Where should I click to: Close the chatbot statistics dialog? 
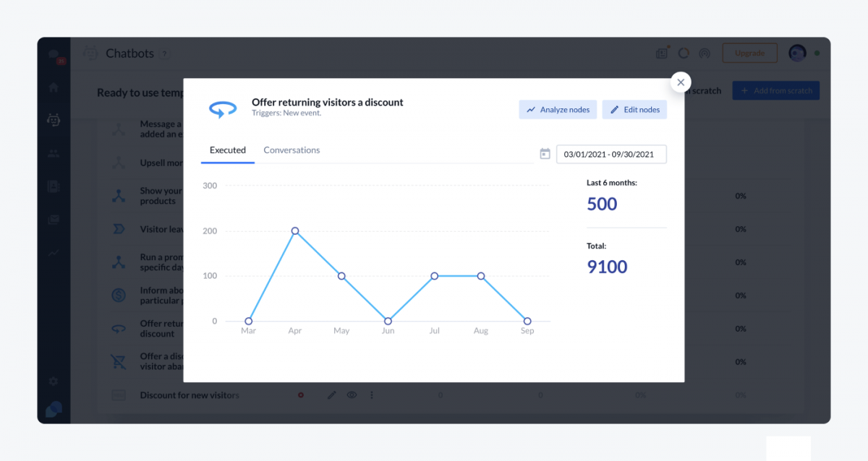(x=681, y=82)
